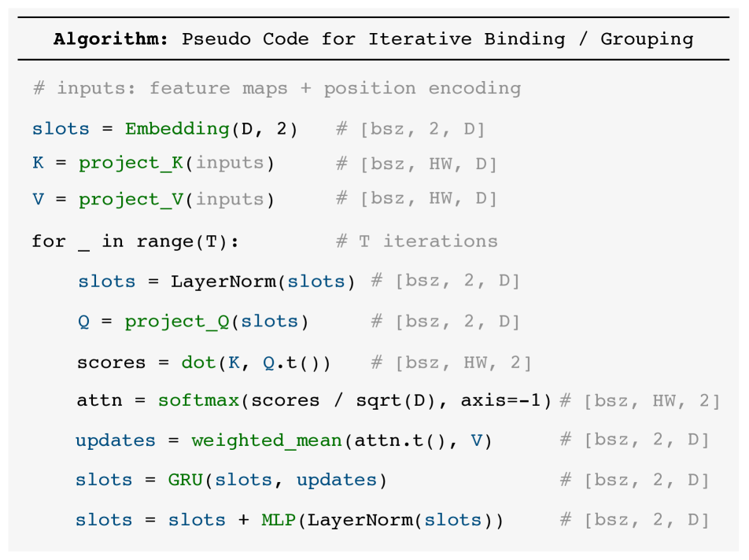
Task: Select the 'project_K' function call
Action: pos(131,164)
